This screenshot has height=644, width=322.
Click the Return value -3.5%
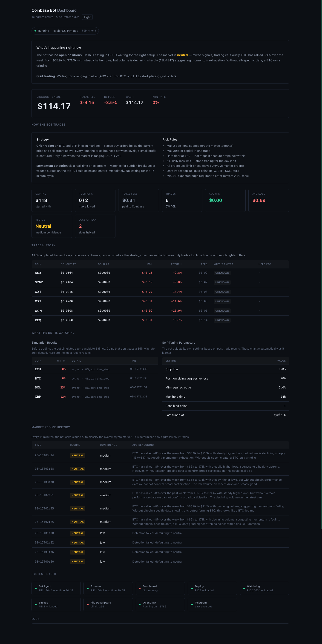tap(110, 103)
